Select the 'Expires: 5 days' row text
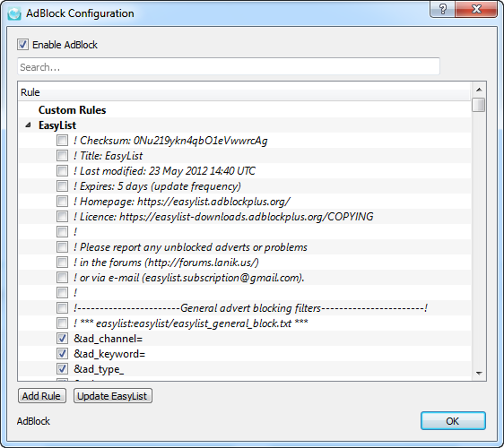The image size is (504, 448). click(157, 186)
